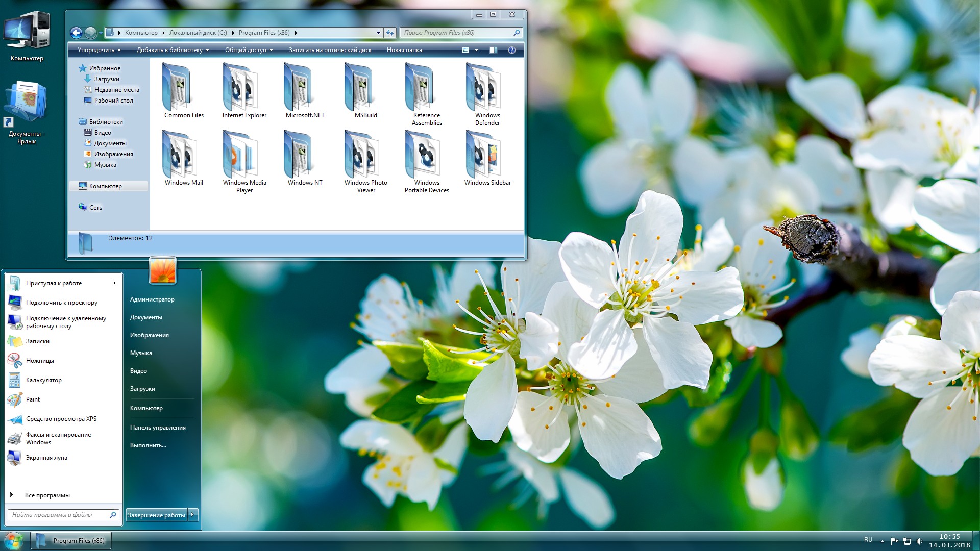The image size is (980, 551).
Task: Launch Calculator from Start menu
Action: [43, 380]
